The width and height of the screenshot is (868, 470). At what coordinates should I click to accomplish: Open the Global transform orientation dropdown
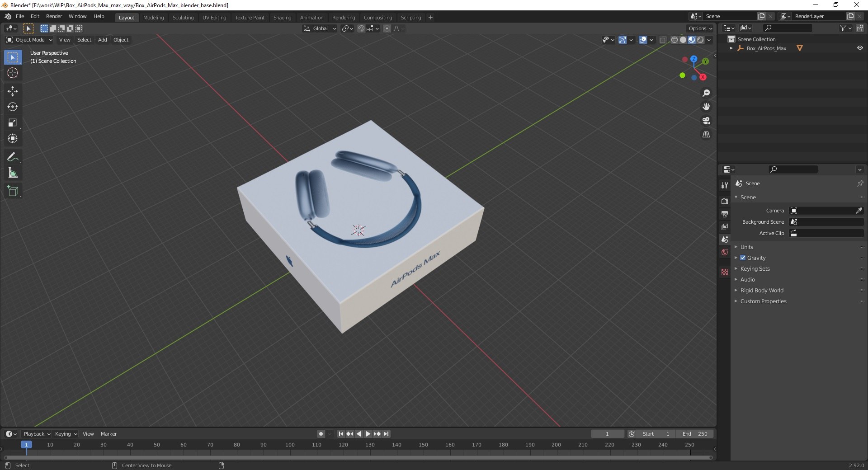tap(320, 28)
